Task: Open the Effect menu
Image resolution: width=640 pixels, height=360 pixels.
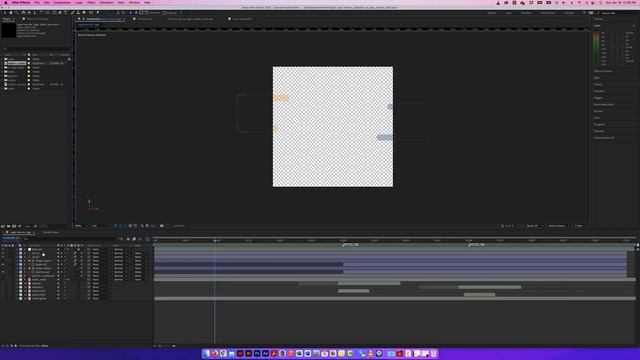Action: [x=91, y=2]
